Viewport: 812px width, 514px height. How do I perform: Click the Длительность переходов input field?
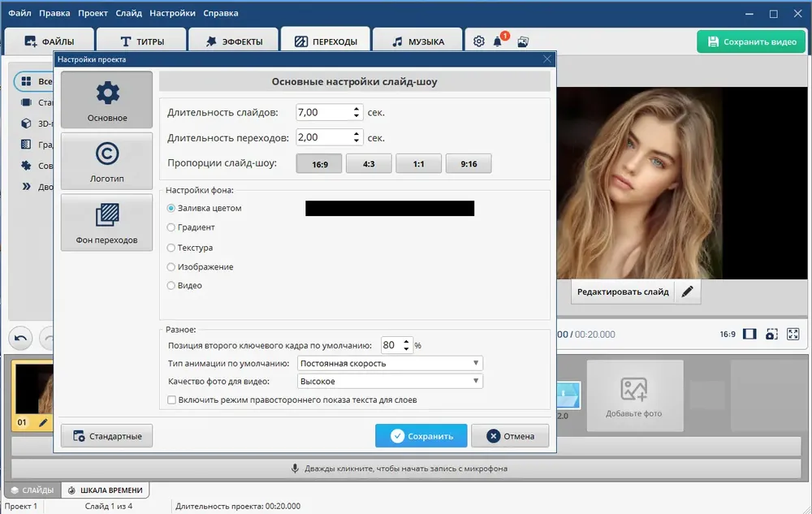[324, 137]
